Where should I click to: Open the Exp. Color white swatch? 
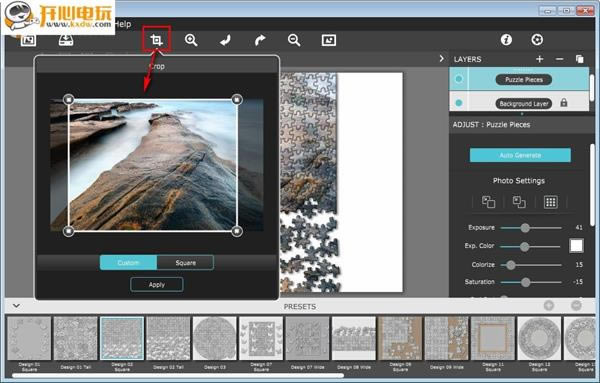[x=576, y=246]
